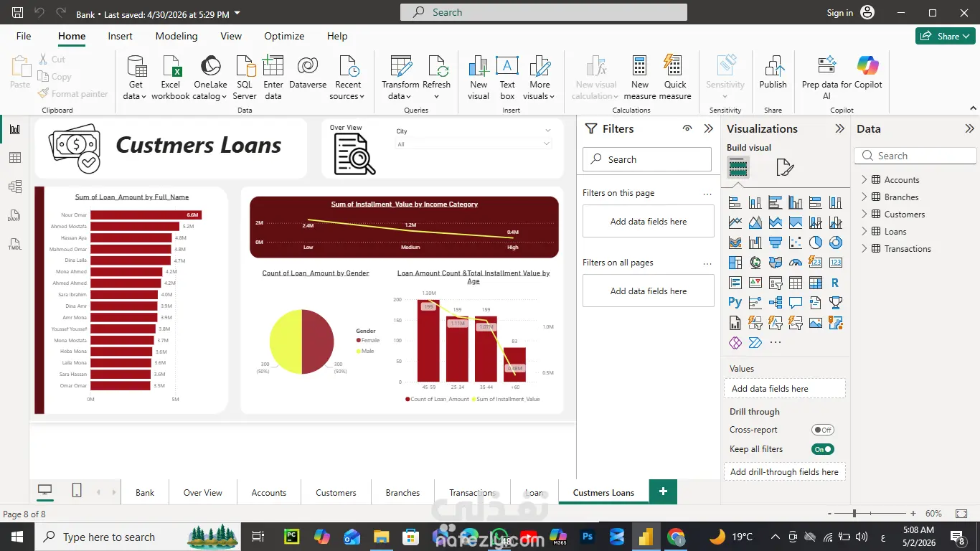The height and width of the screenshot is (551, 980).
Task: Turn on the Cross-report toggle
Action: pos(823,430)
